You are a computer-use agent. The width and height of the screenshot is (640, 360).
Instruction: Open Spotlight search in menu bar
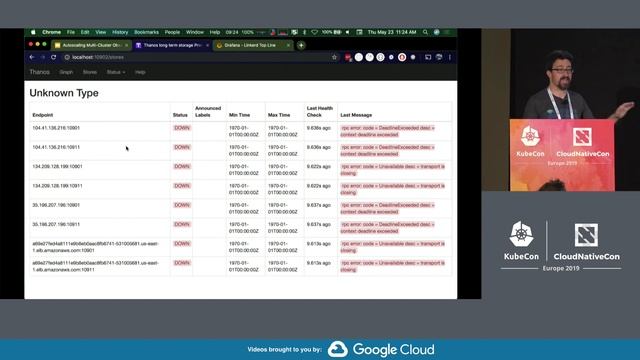[x=425, y=32]
